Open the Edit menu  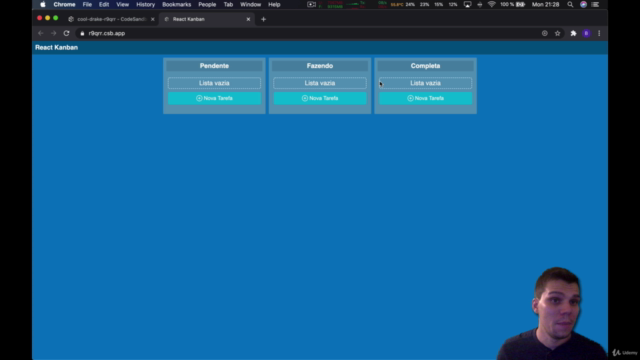click(x=104, y=4)
